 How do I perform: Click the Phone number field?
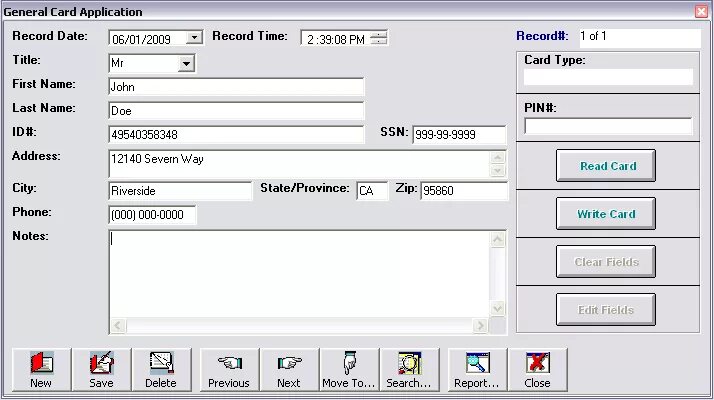(x=153, y=215)
